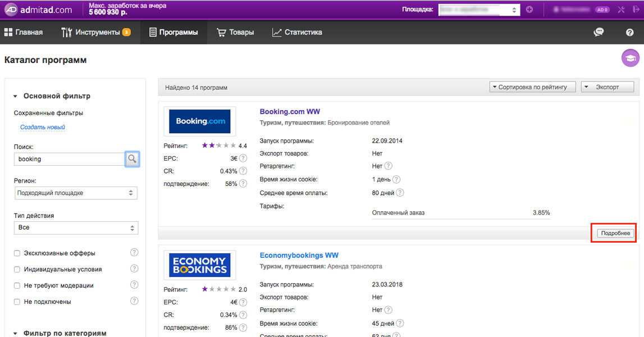Open the Площадка dropdown in header
Viewport: 644px width, 337px height.
[x=479, y=10]
